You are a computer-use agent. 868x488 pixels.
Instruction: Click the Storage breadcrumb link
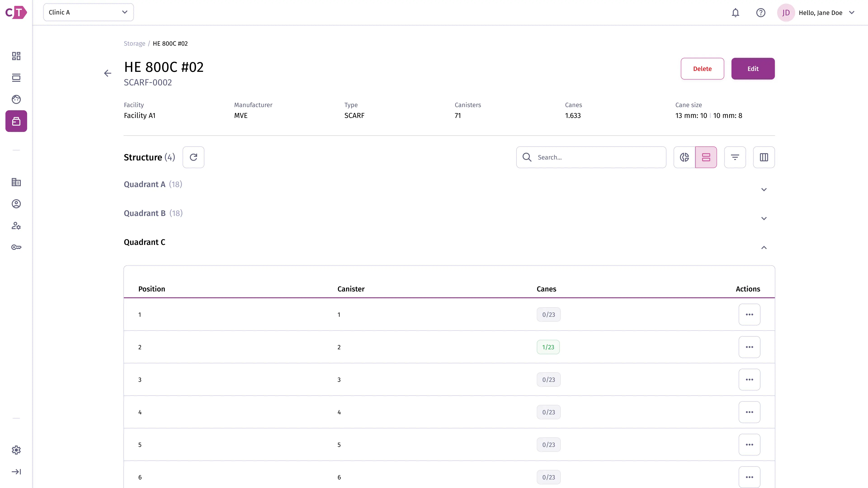coord(134,43)
